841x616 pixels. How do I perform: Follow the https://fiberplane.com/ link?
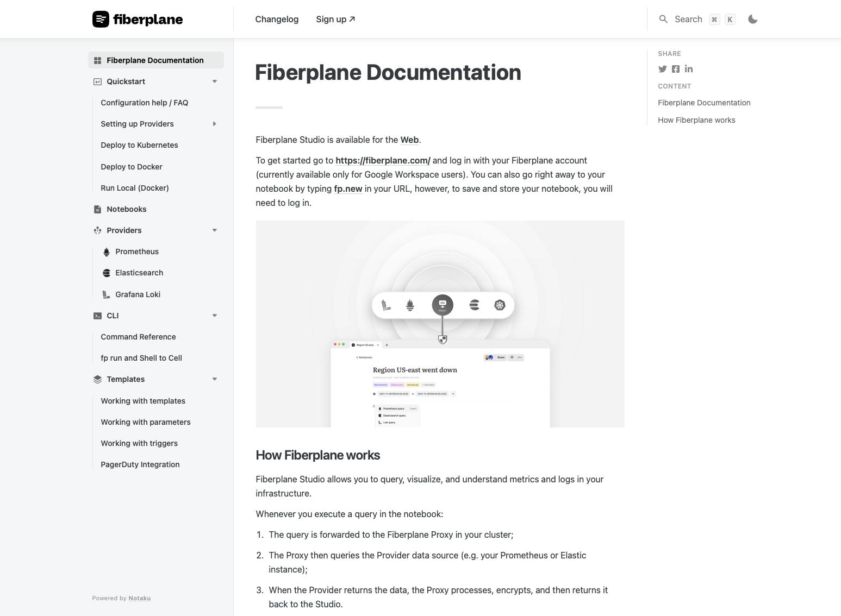coord(383,160)
